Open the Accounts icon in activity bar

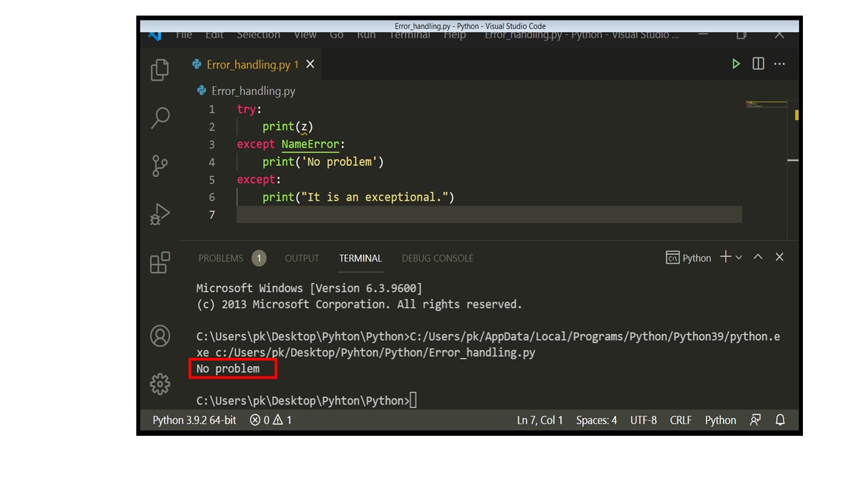160,336
